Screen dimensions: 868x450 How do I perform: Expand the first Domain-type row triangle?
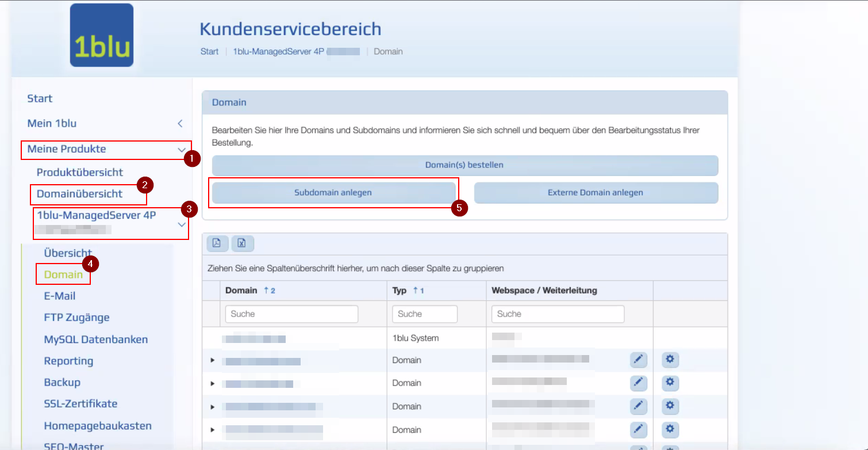pyautogui.click(x=212, y=360)
